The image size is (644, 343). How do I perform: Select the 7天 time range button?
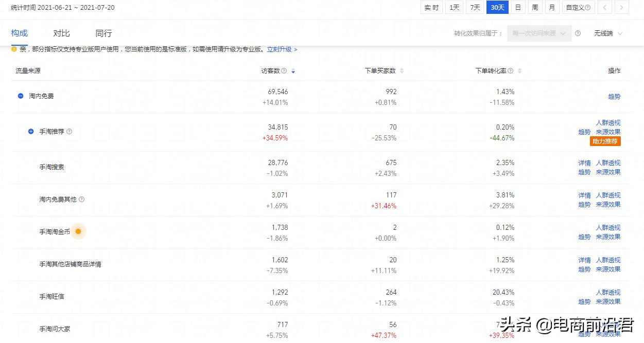[x=474, y=7]
